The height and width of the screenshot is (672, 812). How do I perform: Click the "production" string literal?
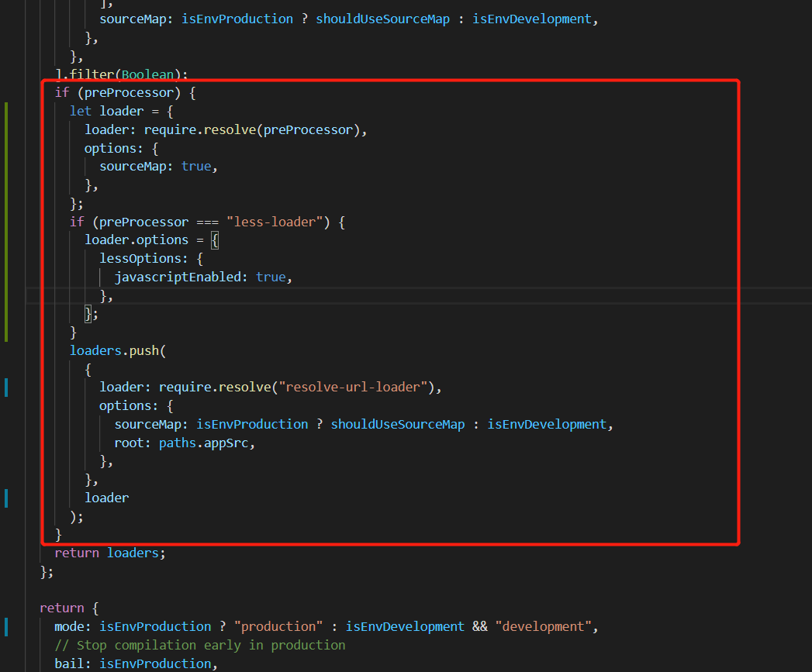(278, 626)
